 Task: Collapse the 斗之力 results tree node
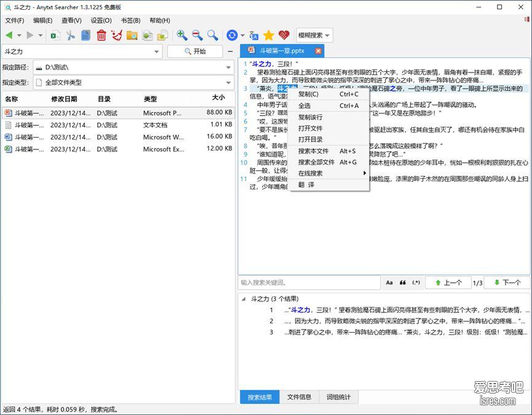click(244, 299)
